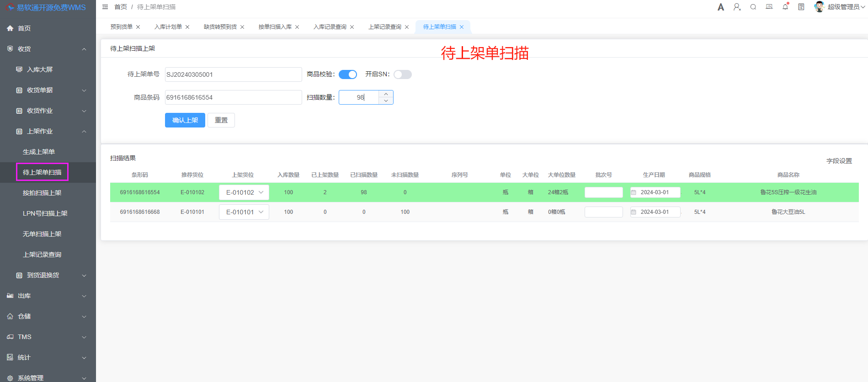Expand the 仓储 sidebar menu
This screenshot has height=382, width=868.
tap(84, 316)
